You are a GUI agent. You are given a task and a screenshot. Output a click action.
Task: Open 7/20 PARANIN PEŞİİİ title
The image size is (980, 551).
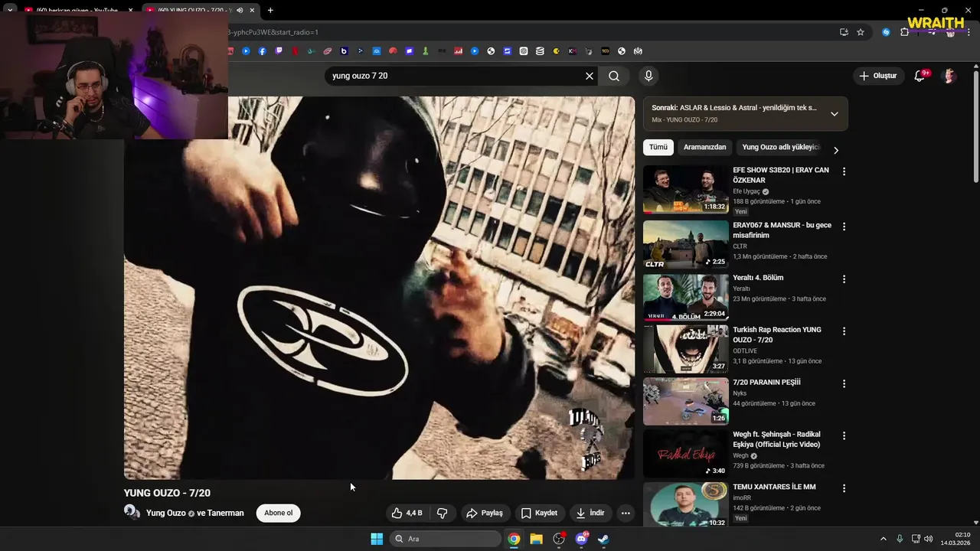click(x=766, y=382)
